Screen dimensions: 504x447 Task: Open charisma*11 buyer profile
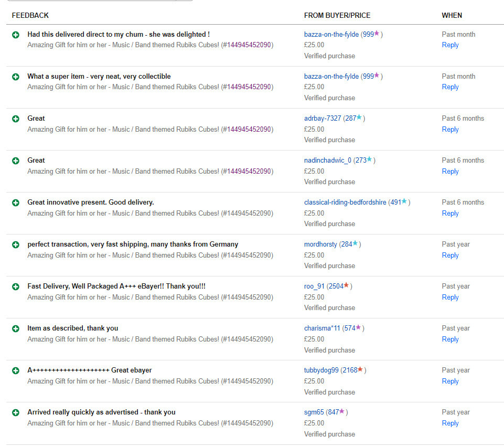322,328
